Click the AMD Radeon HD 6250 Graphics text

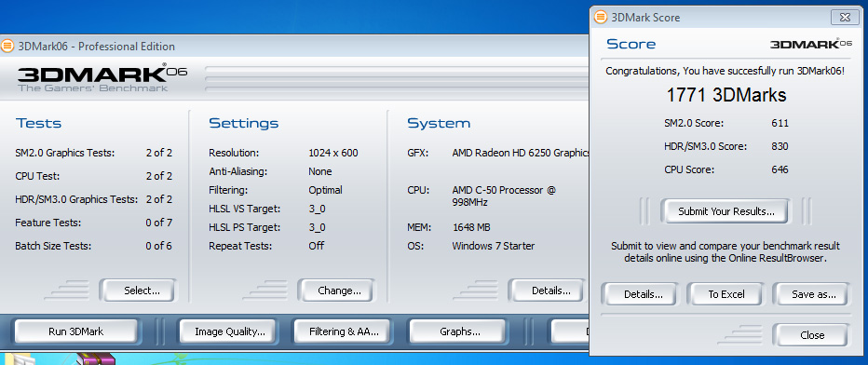pos(521,153)
